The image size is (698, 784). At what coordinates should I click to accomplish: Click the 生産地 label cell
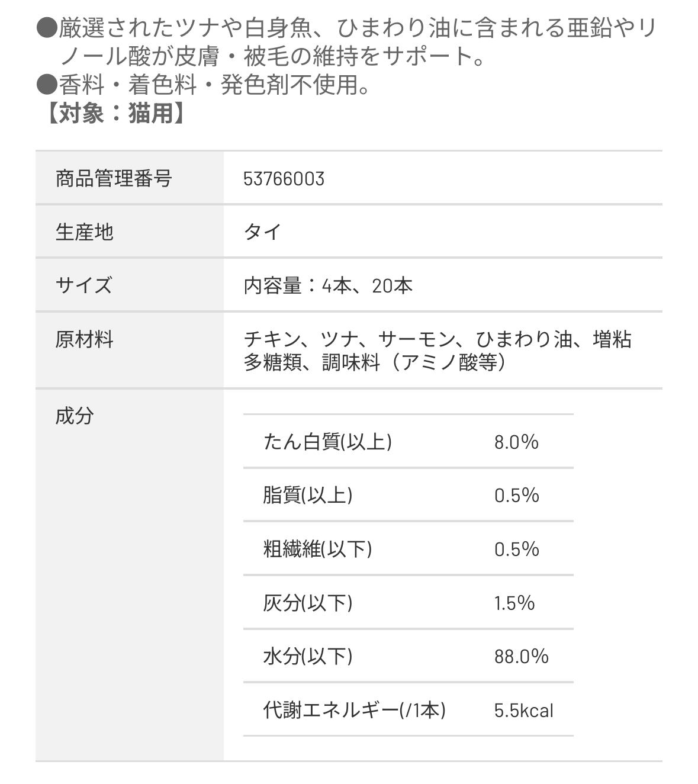tap(84, 232)
